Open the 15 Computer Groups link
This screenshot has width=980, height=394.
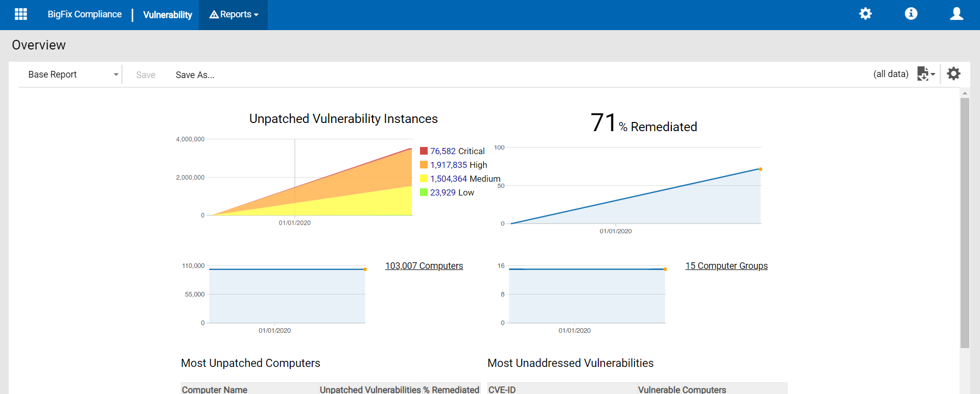(x=726, y=266)
